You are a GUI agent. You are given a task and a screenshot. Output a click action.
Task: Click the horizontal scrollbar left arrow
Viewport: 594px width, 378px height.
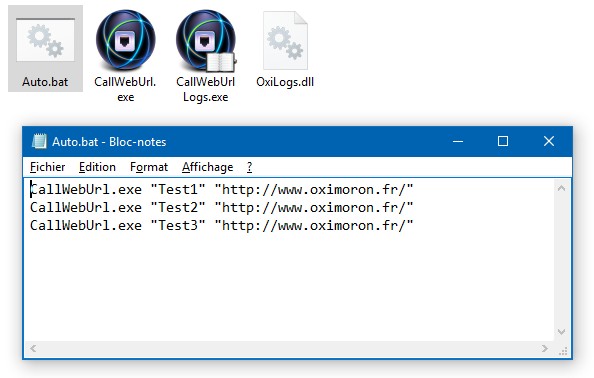tap(33, 348)
